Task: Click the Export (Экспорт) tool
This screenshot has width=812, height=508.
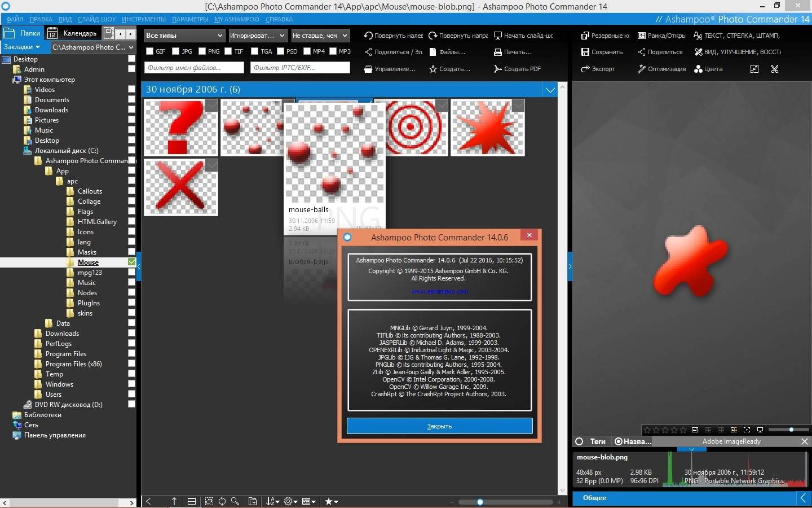Action: click(598, 69)
